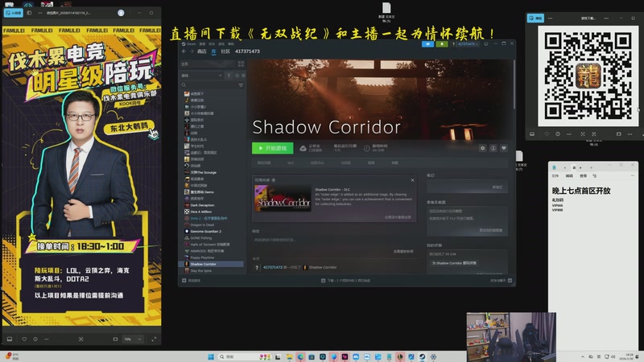644x362 pixels.
Task: Select Dice A Million in library list
Action: 200,212
